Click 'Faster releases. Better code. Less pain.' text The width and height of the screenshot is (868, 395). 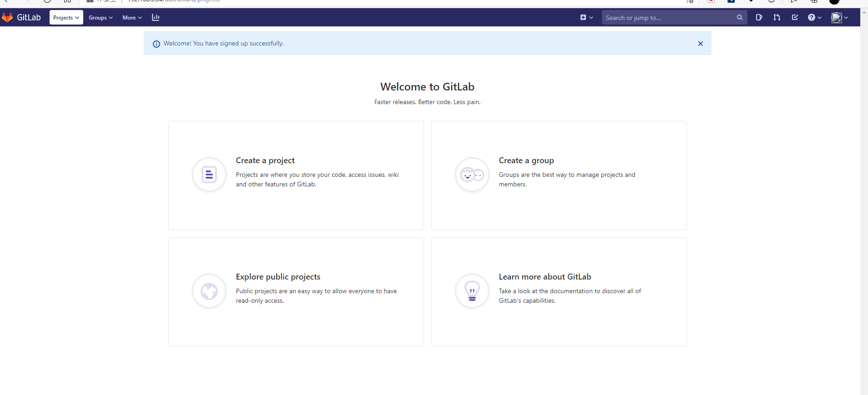tap(427, 102)
